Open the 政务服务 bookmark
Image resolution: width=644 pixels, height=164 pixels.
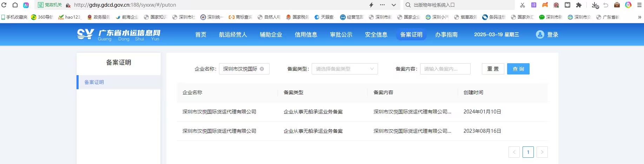coord(99,17)
